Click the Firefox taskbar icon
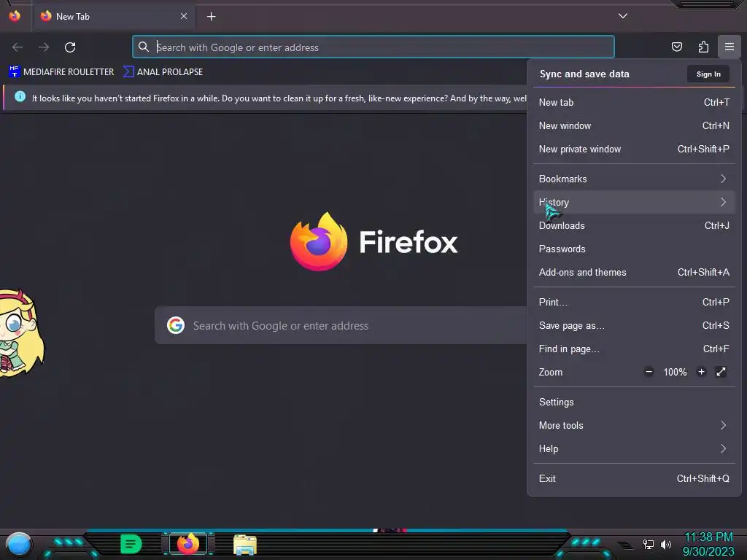This screenshot has height=560, width=747. tap(188, 544)
